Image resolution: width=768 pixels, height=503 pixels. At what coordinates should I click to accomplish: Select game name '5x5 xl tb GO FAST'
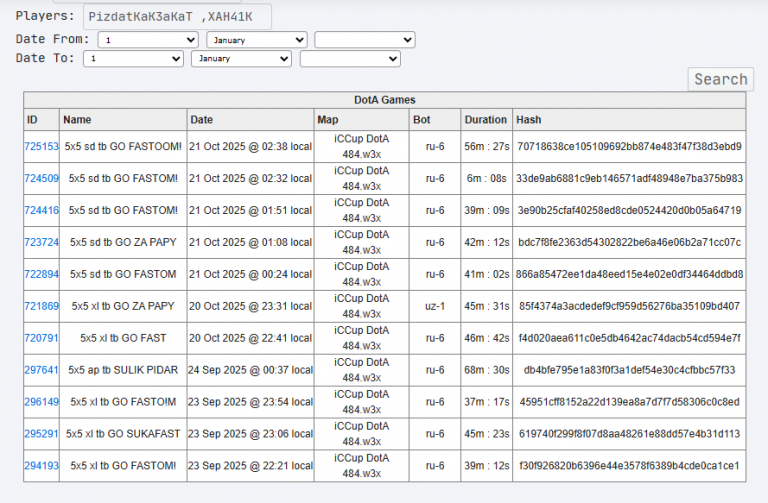click(x=123, y=338)
